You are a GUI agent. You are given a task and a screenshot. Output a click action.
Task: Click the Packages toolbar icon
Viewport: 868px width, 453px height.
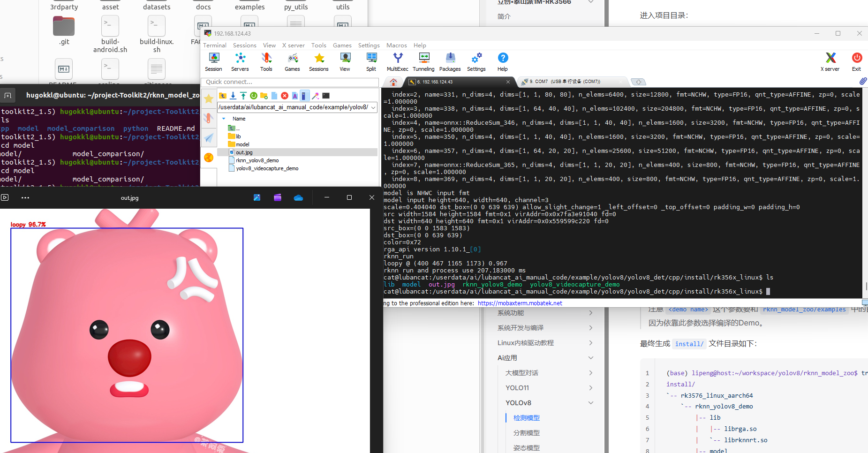(x=450, y=61)
